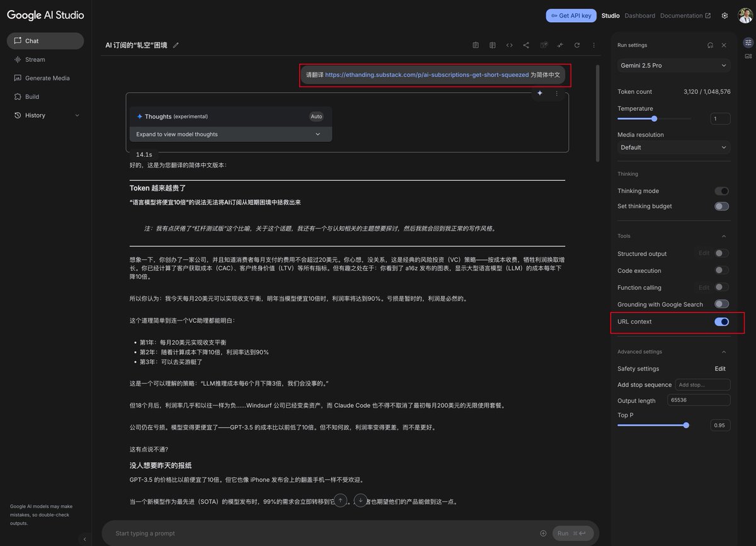Expand to view model thoughts
756x546 pixels.
tap(231, 134)
